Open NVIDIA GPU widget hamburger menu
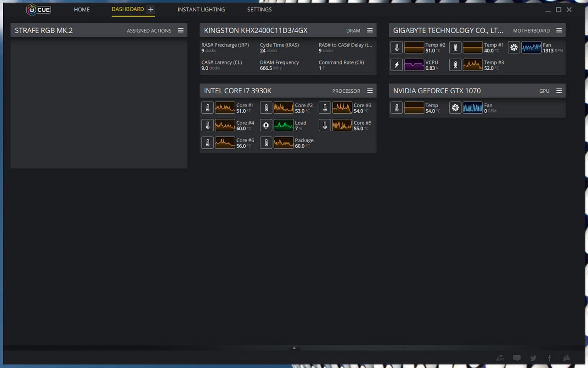Screen dimensions: 588x368 pyautogui.click(x=559, y=91)
